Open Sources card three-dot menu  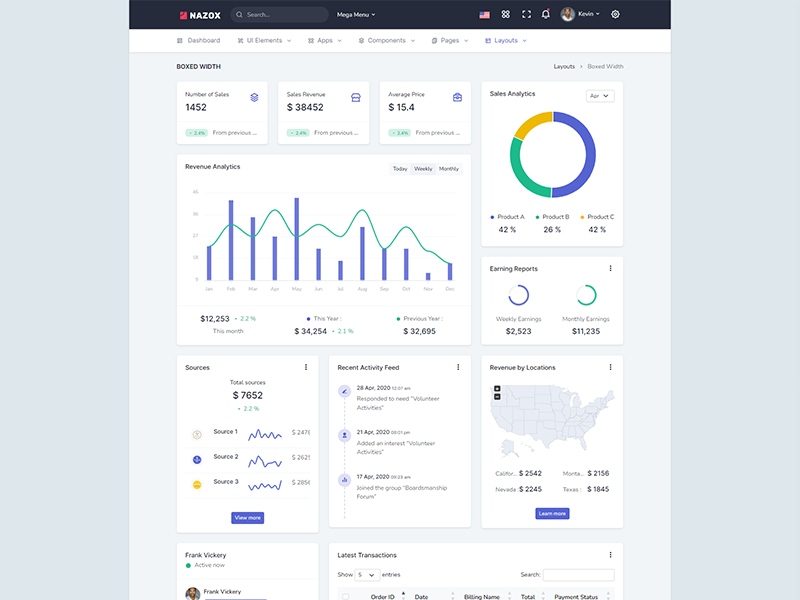[306, 367]
